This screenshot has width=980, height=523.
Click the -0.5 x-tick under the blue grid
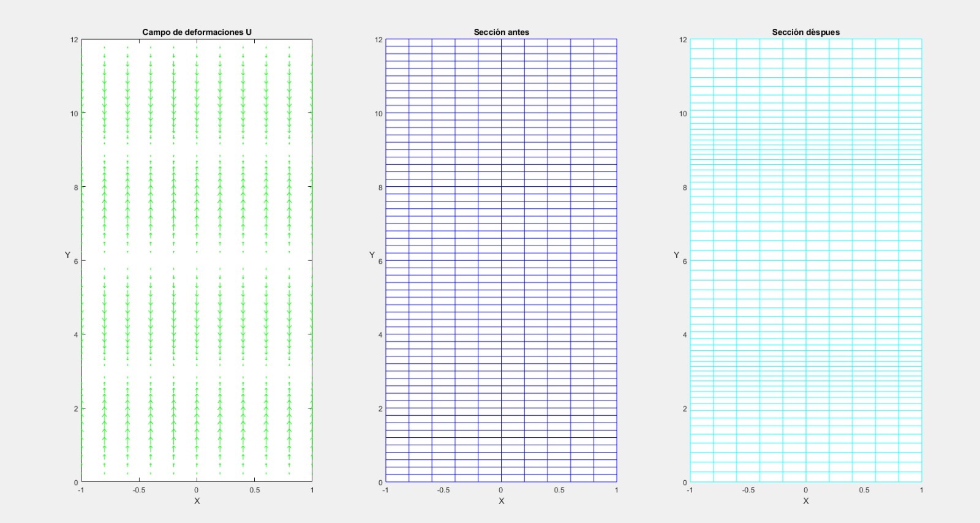click(443, 490)
